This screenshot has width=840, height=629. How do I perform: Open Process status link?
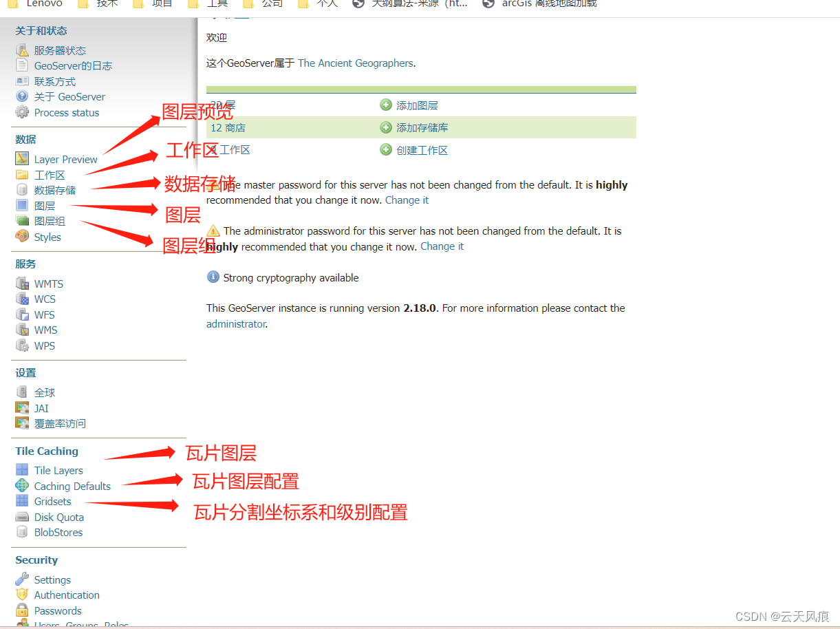tap(67, 113)
